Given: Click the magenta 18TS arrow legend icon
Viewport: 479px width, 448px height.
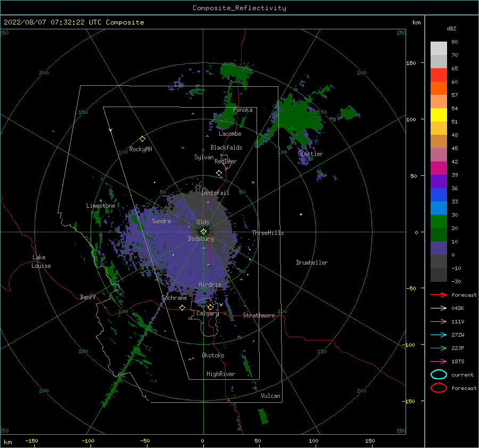Looking at the screenshot, I should point(439,362).
